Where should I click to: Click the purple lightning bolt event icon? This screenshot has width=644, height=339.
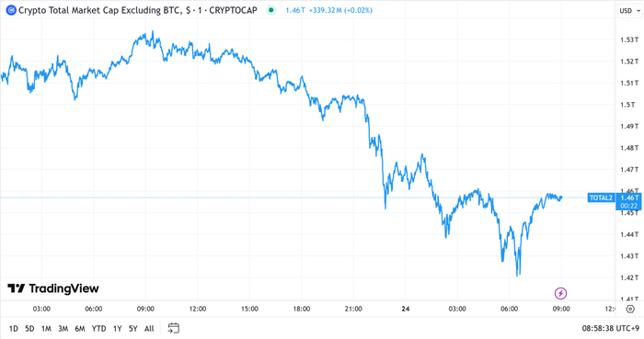pos(560,293)
